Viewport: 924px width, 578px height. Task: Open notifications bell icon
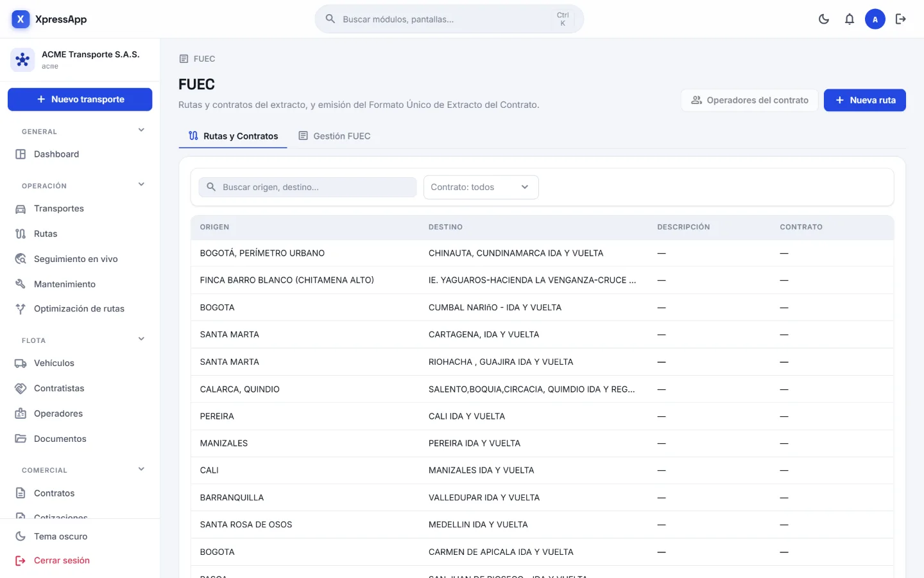coord(850,19)
